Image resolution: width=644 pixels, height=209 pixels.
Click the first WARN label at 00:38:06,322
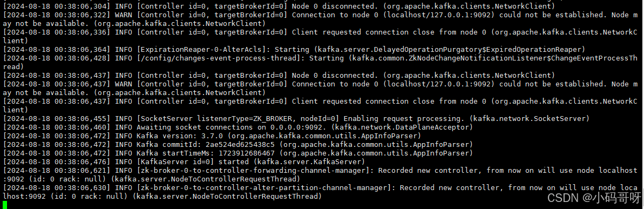pyautogui.click(x=124, y=15)
